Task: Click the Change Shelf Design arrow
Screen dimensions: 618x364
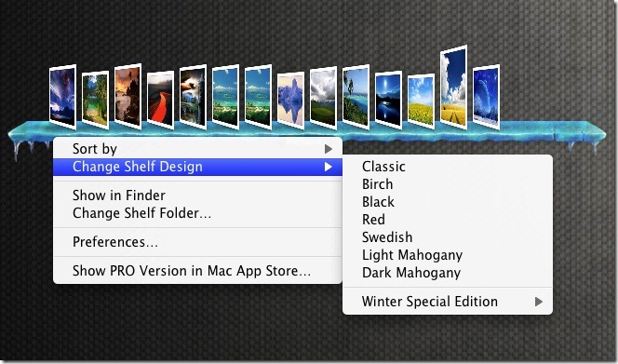Action: point(328,167)
